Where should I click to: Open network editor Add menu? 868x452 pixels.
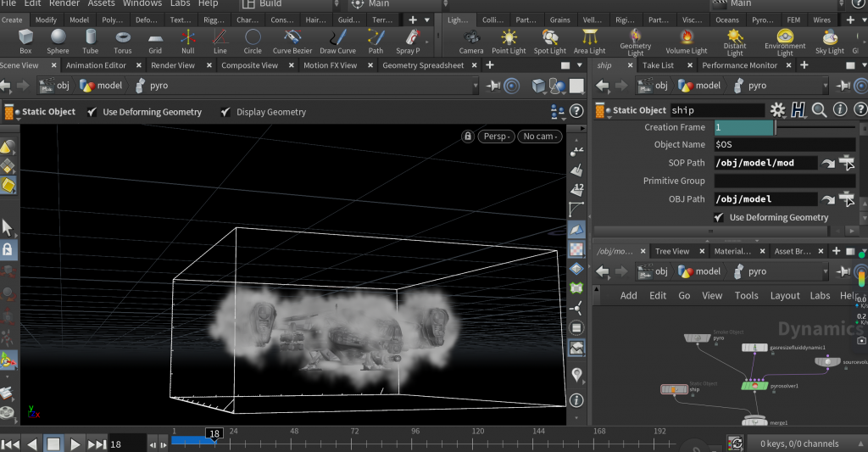tap(628, 295)
